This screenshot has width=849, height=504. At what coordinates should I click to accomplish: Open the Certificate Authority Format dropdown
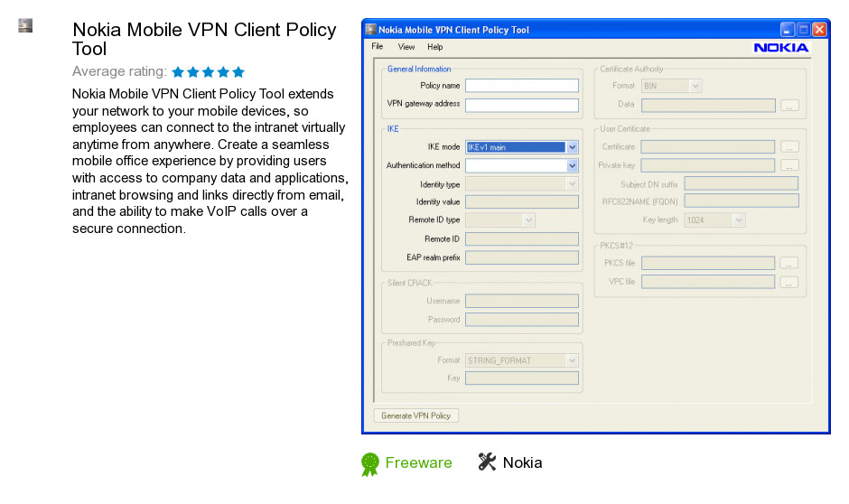click(671, 86)
